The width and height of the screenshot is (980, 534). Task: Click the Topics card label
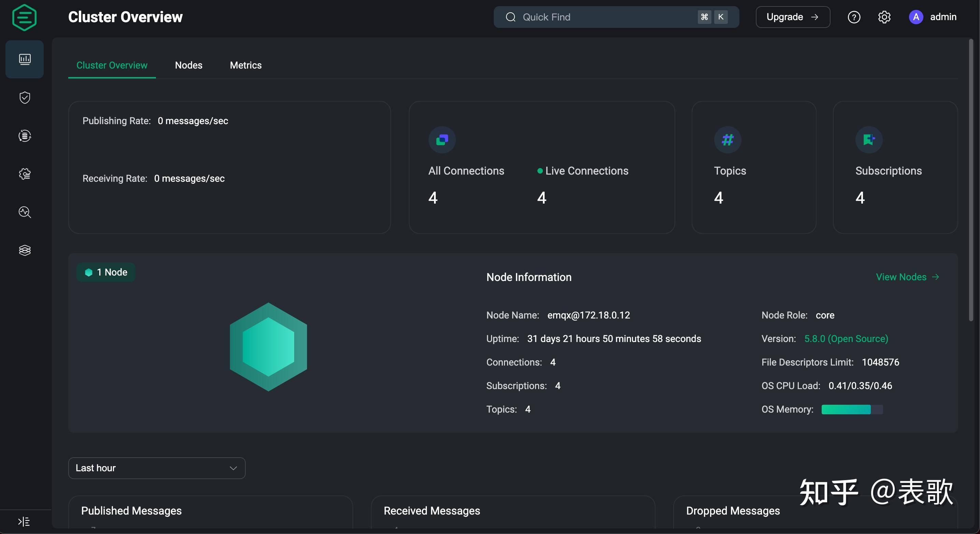(x=730, y=171)
